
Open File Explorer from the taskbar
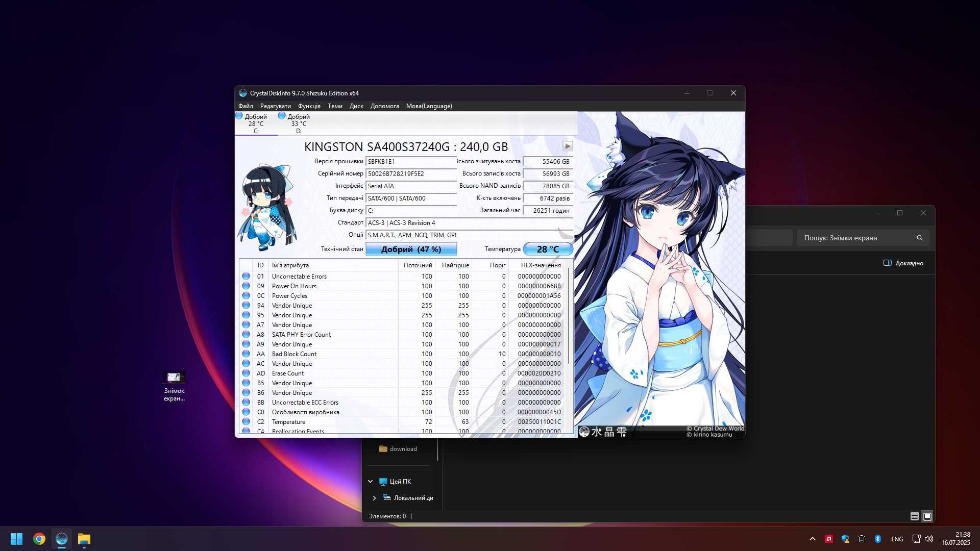click(84, 539)
